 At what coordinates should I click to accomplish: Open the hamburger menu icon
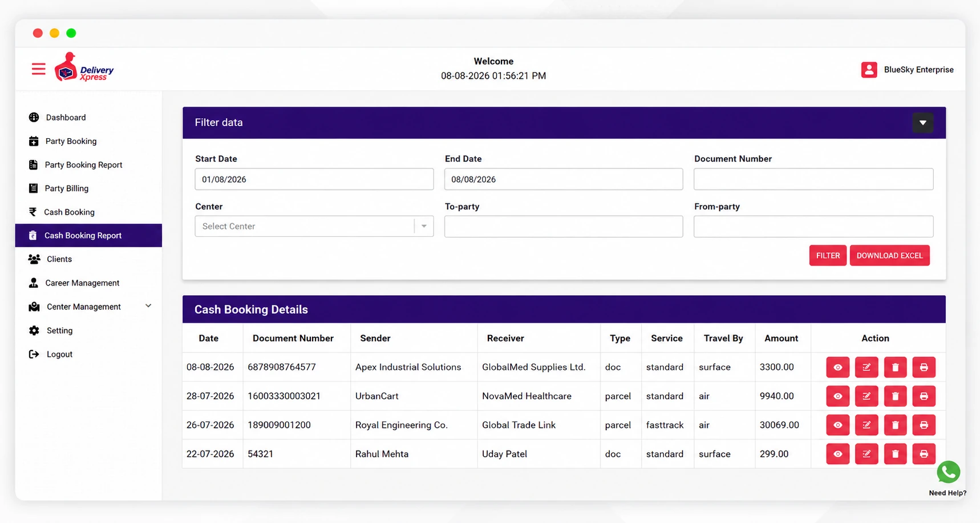(38, 69)
